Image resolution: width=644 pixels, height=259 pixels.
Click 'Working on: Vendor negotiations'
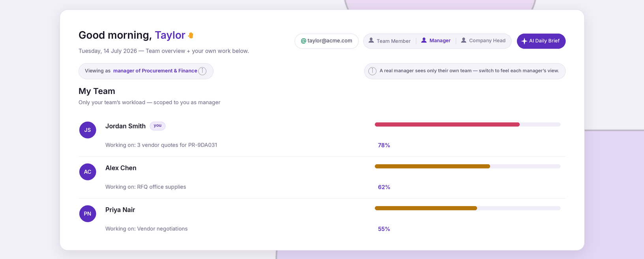pos(146,229)
